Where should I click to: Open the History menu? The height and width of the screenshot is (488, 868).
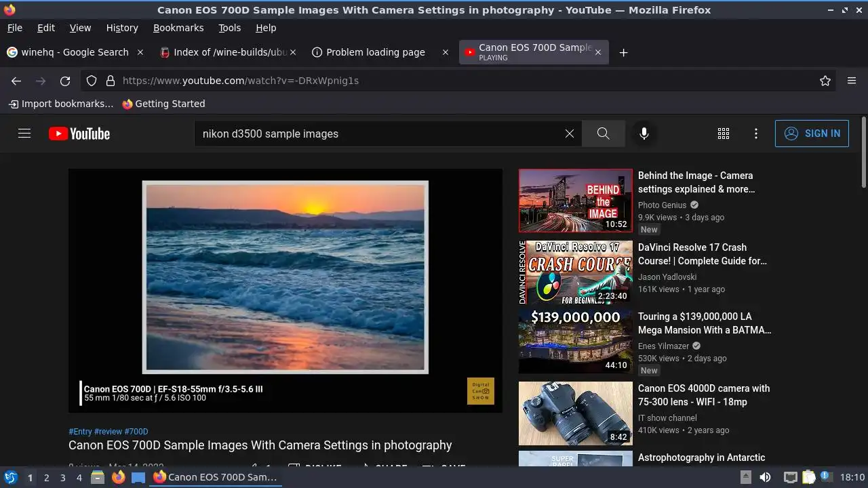122,28
